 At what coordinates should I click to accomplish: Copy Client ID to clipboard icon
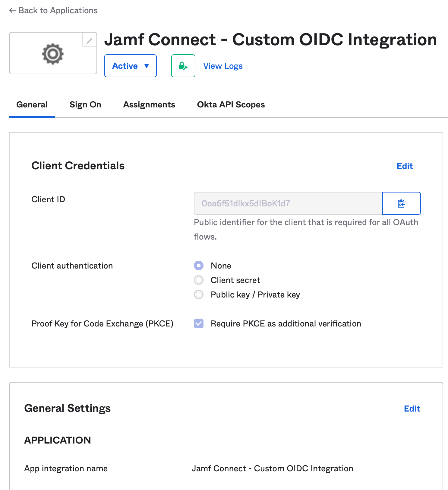401,203
